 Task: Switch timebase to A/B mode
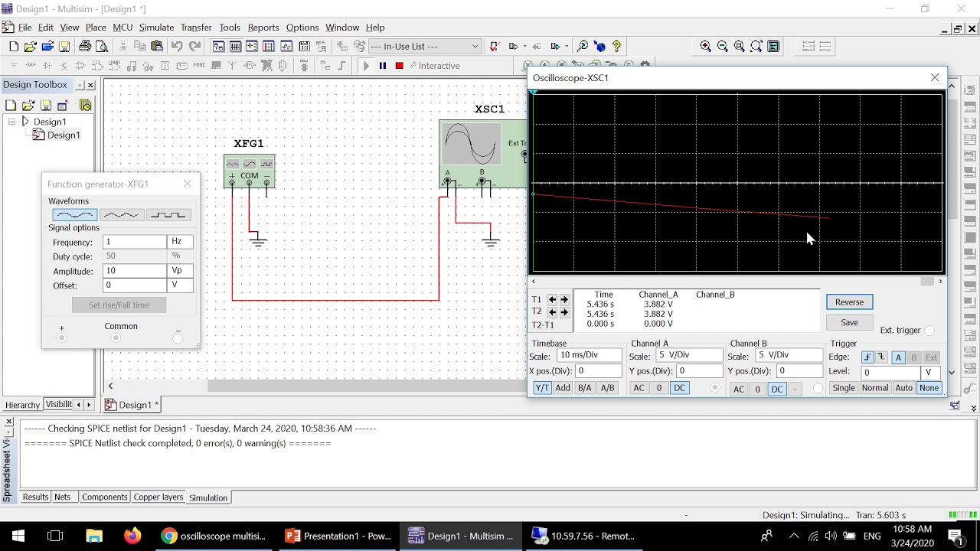[608, 388]
